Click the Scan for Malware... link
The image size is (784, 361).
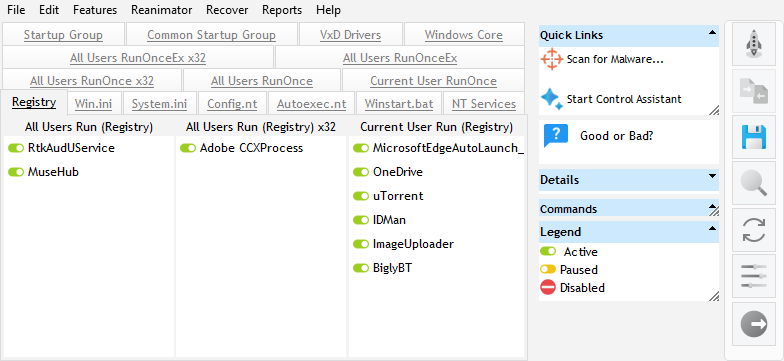[x=615, y=60]
